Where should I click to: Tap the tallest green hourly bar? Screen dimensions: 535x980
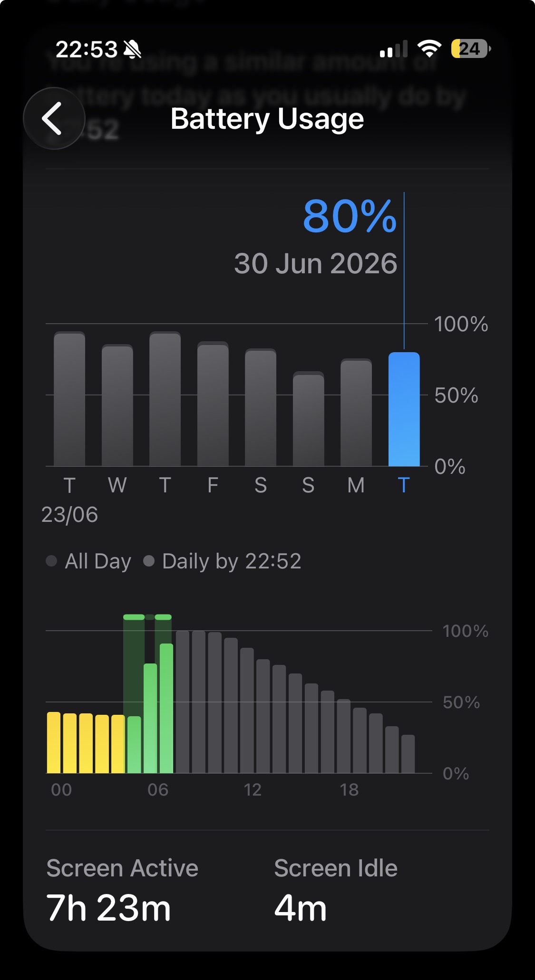tap(166, 708)
